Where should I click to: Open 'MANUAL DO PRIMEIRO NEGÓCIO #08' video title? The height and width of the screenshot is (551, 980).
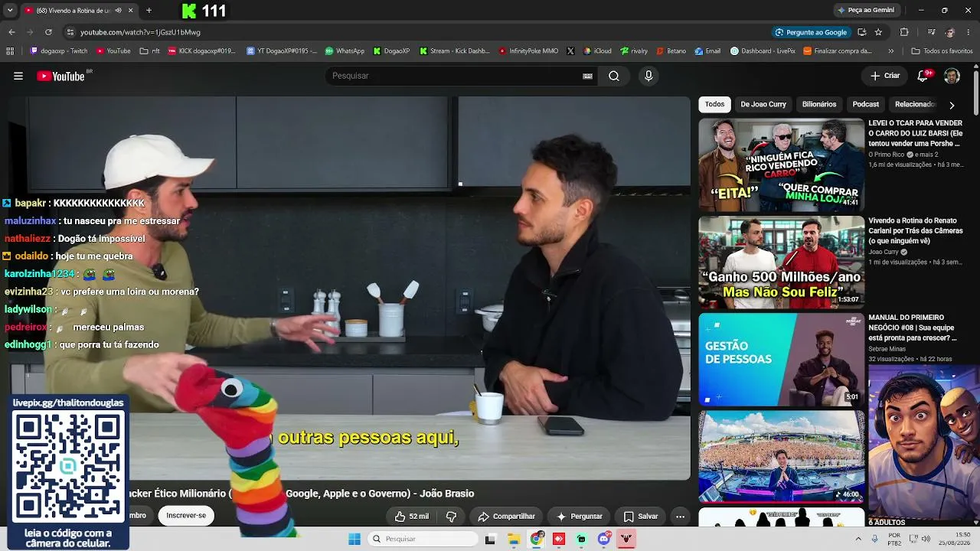coord(913,328)
